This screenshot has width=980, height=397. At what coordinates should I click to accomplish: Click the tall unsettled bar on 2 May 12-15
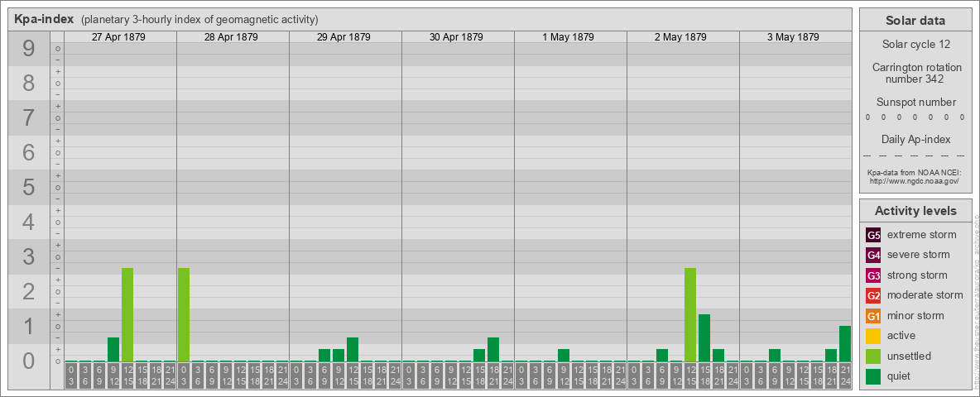click(x=690, y=314)
